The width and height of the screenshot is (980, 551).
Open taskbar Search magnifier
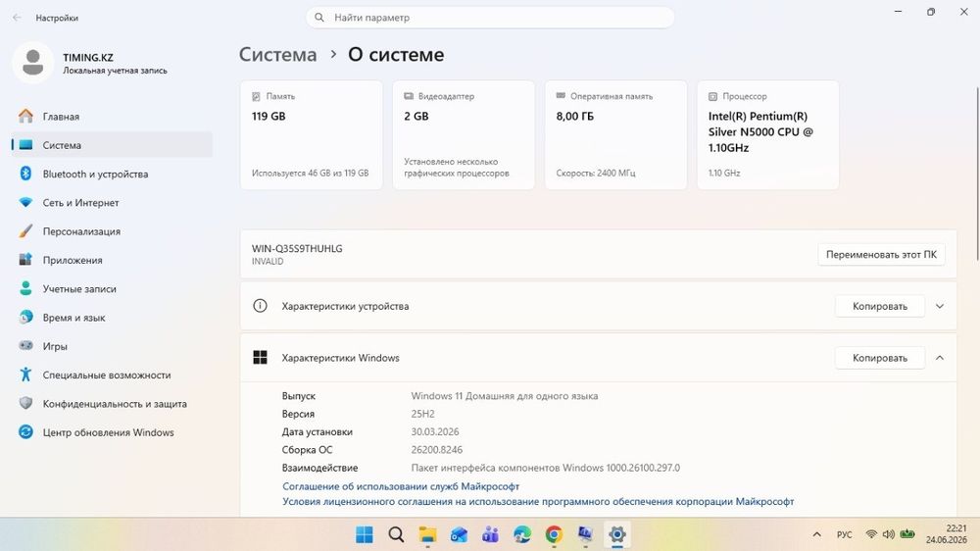pyautogui.click(x=396, y=534)
